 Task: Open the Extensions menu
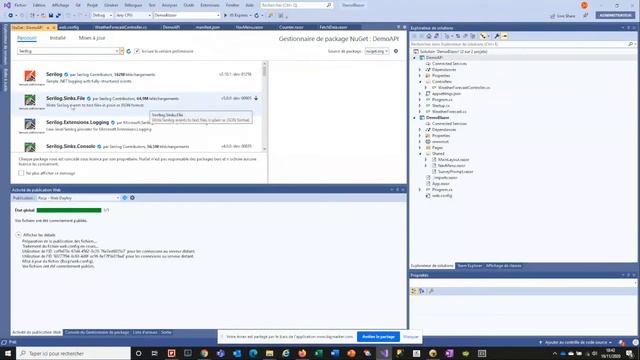209,5
